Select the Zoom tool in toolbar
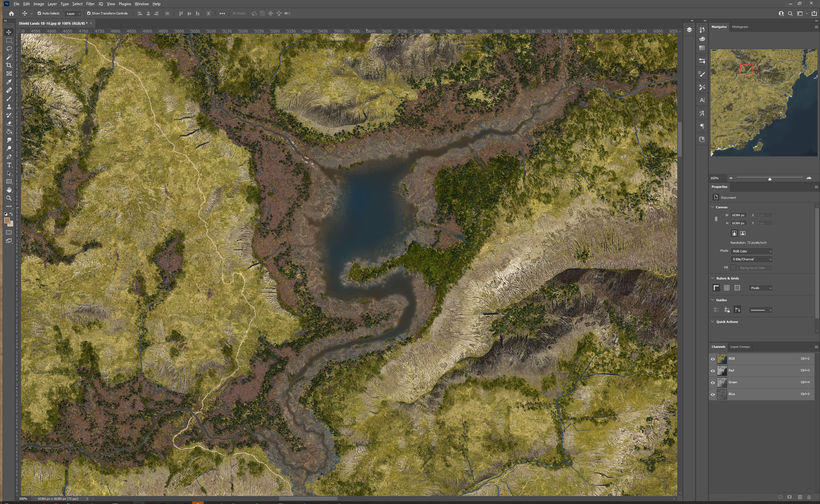820x504 pixels. click(x=9, y=198)
